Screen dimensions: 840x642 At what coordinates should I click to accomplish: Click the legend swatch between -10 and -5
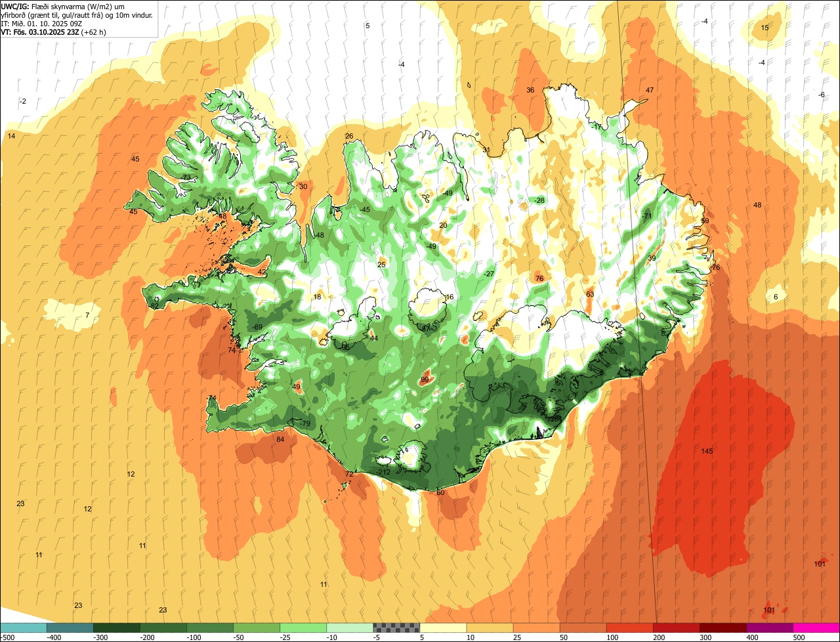pyautogui.click(x=350, y=628)
